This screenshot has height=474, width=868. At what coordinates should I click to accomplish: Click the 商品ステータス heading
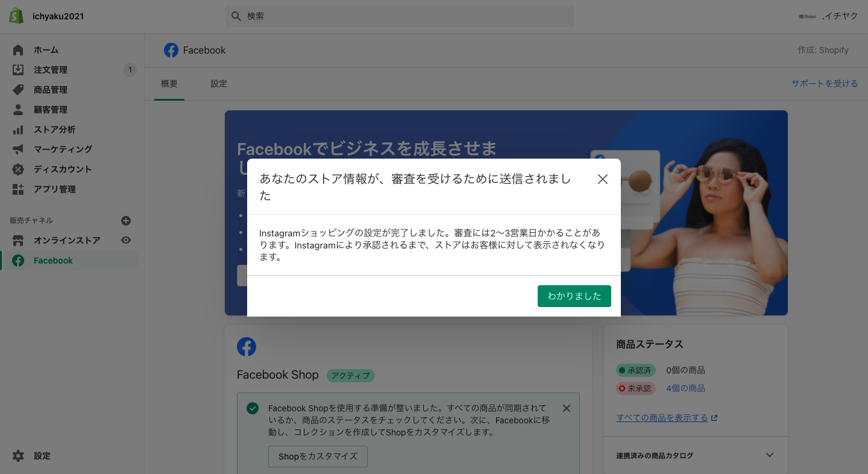pos(650,344)
